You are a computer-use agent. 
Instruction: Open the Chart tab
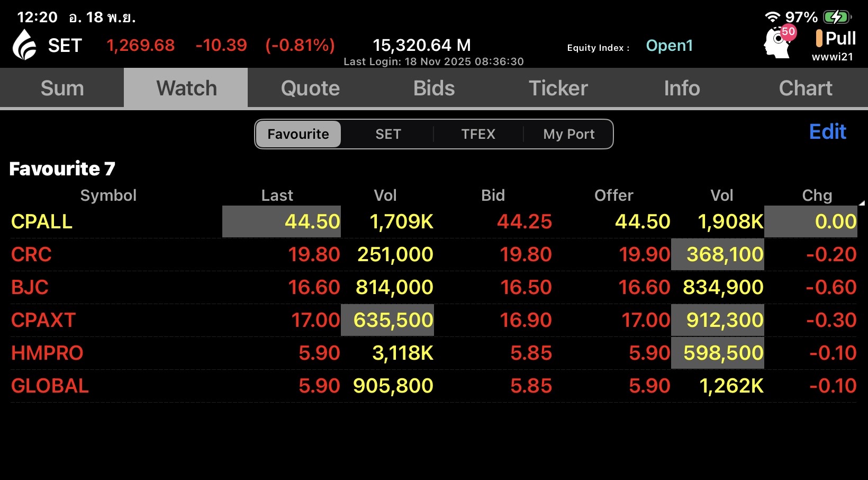pyautogui.click(x=806, y=88)
